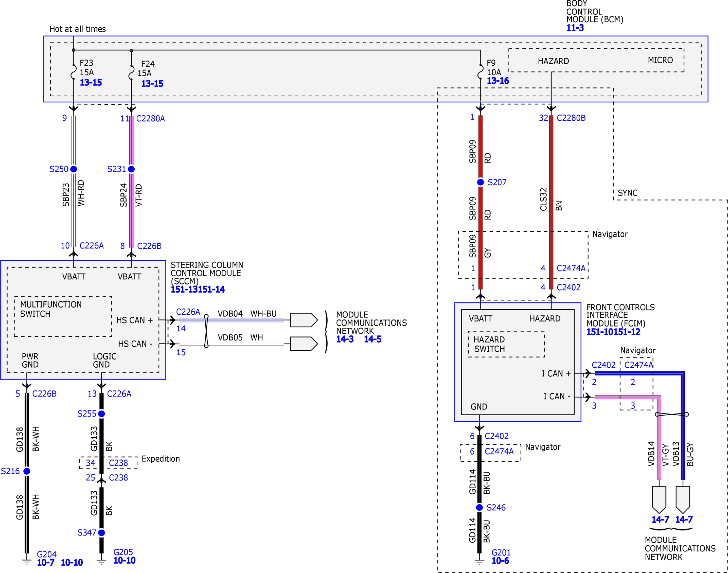728x573 pixels.
Task: Select connector label C2280B
Action: 571,118
